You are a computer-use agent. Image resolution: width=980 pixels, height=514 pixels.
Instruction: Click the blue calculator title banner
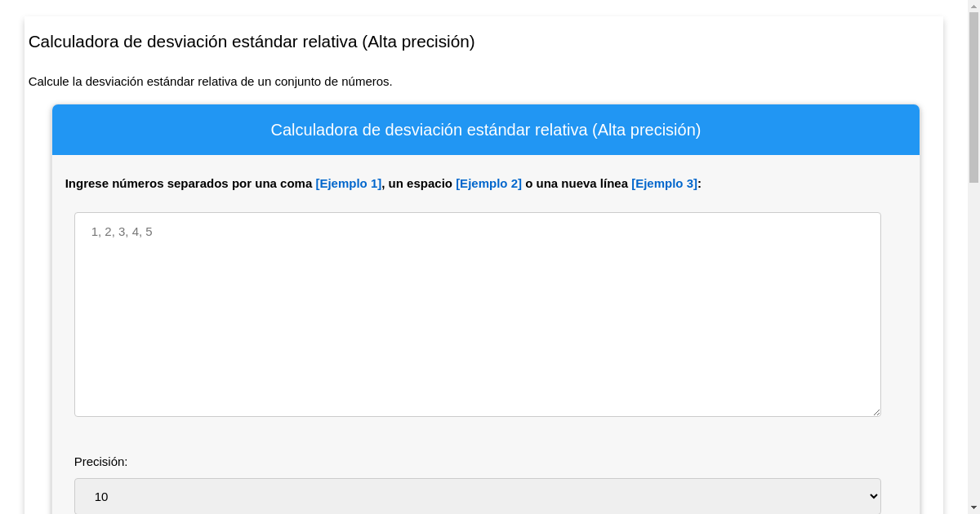(x=485, y=130)
